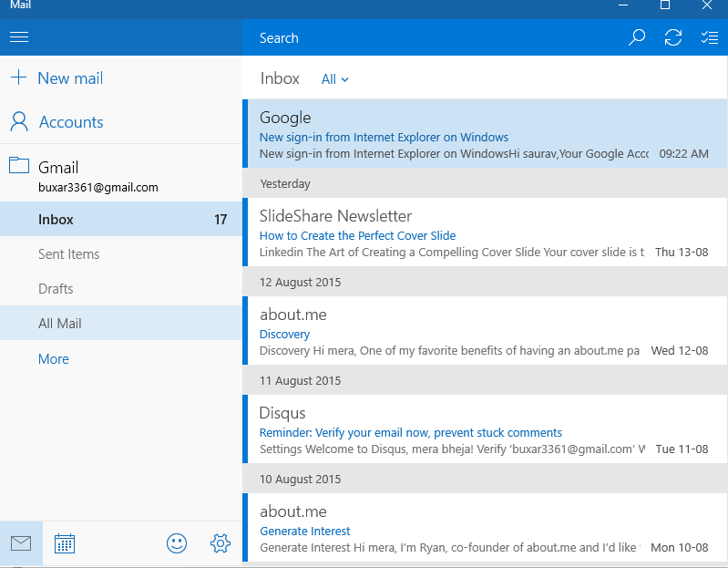Viewport: 728px width, 568px height.
Task: Open the hamburger navigation menu
Action: (19, 37)
